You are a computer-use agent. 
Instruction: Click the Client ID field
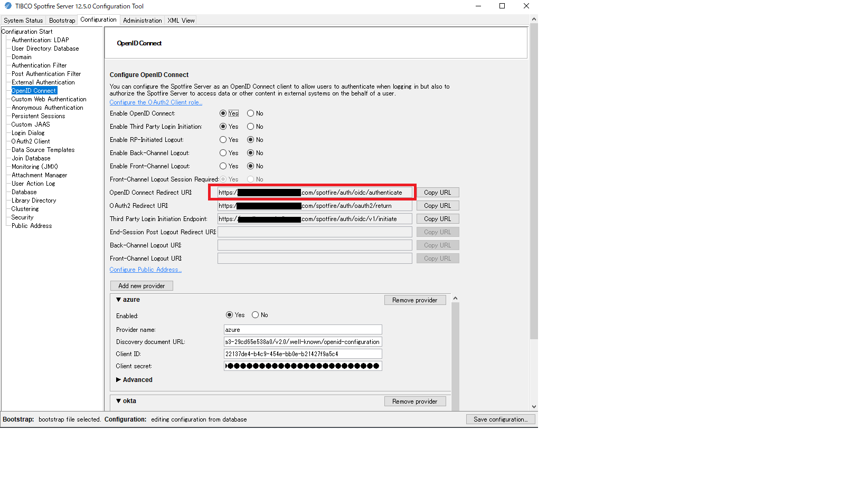[x=303, y=354]
